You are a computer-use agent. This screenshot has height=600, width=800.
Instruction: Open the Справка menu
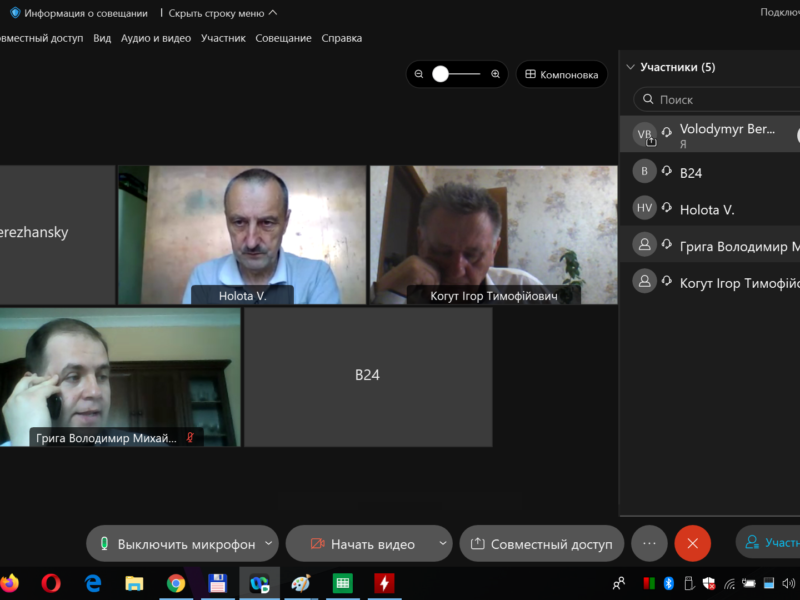[341, 38]
